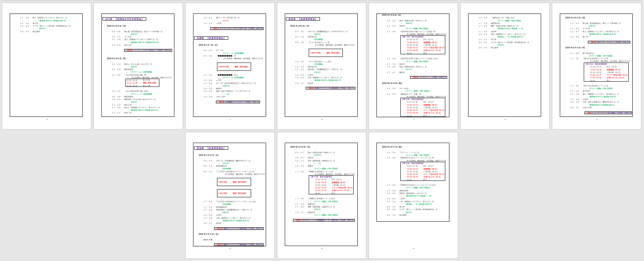Open the page thumbnail with Feb 9 and Feb 10 schedules
Viewport: 644px width, 261px height.
coord(413,66)
